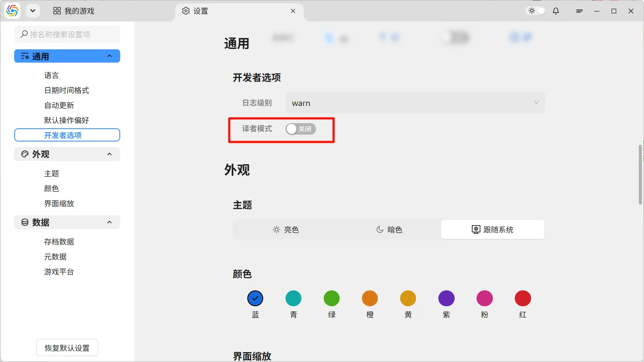This screenshot has height=362, width=644.
Task: Collapse the 数据 sidebar section
Action: 109,223
